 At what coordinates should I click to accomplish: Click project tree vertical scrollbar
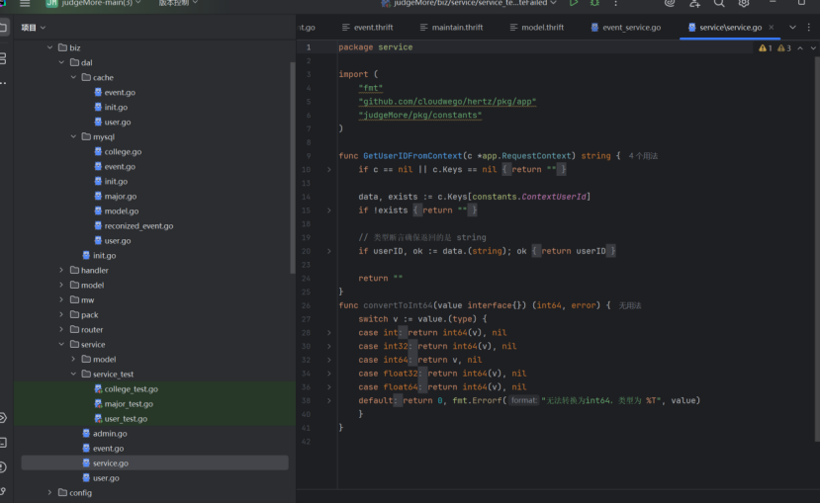coord(293,167)
